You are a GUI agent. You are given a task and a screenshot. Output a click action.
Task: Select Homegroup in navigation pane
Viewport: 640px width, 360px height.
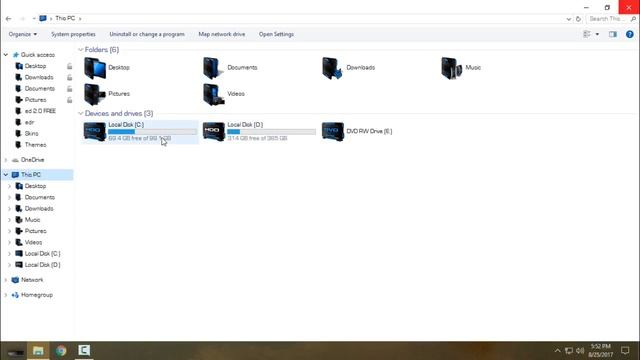coord(37,295)
